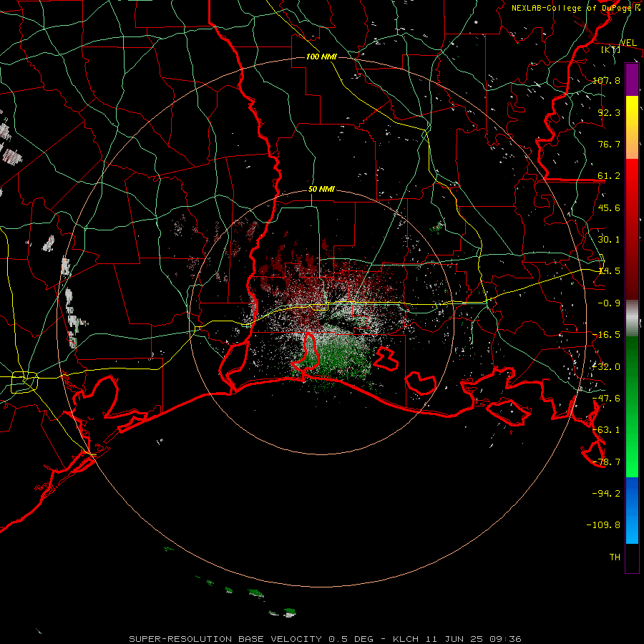The height and width of the screenshot is (644, 644).
Task: Click the -32.0 scale value
Action: click(606, 366)
